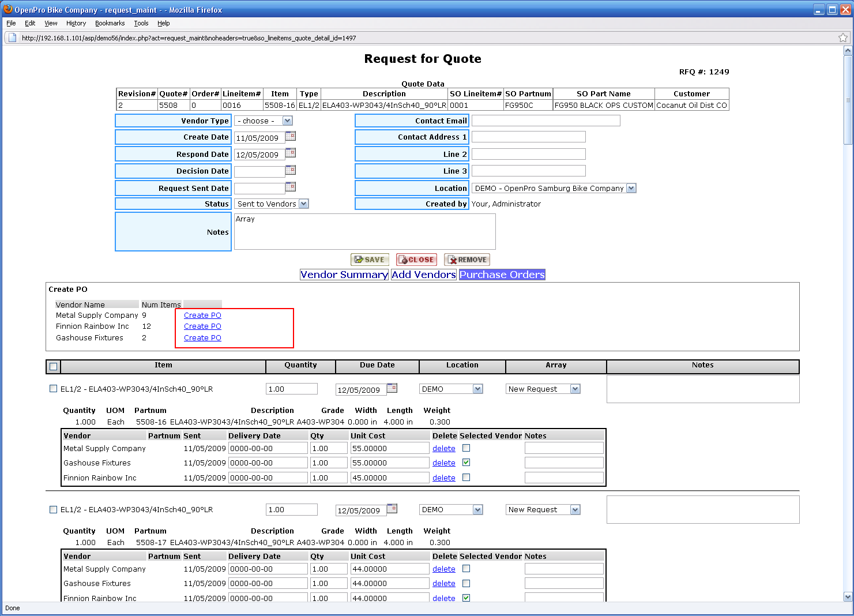Viewport: 854px width, 616px height.
Task: Click the Save button
Action: [x=370, y=260]
